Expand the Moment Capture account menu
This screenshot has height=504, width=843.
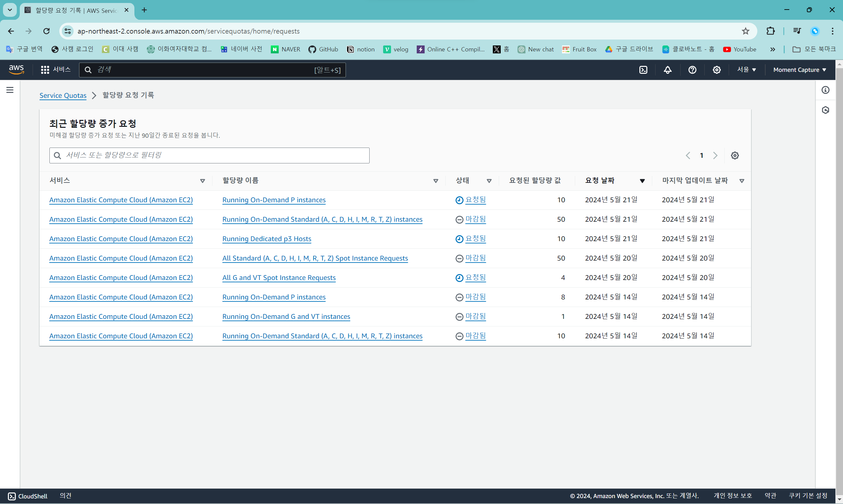click(x=799, y=70)
